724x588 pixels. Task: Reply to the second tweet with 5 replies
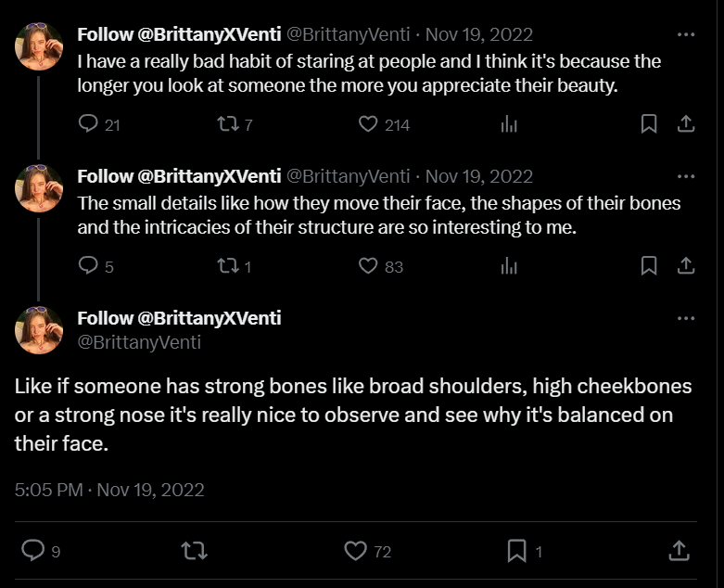pos(89,266)
